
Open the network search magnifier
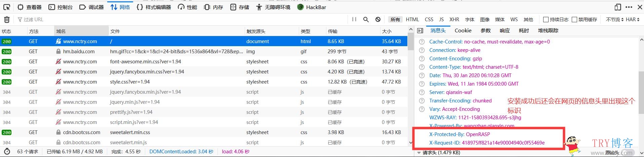click(x=366, y=20)
